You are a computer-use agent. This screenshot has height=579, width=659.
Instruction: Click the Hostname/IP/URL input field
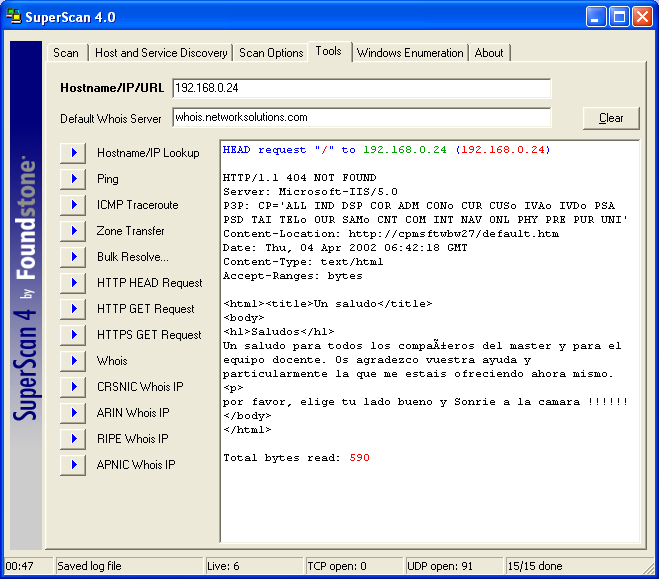point(361,88)
